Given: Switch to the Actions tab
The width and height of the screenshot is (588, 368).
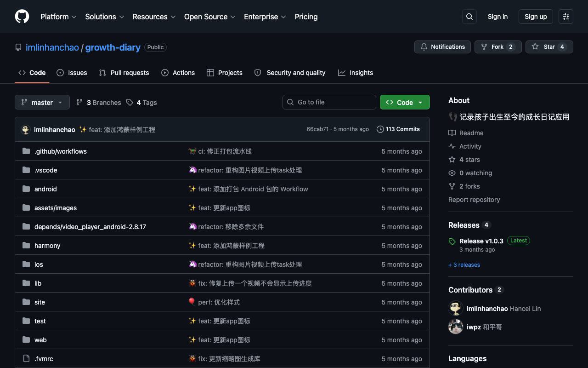Looking at the screenshot, I should pos(178,73).
